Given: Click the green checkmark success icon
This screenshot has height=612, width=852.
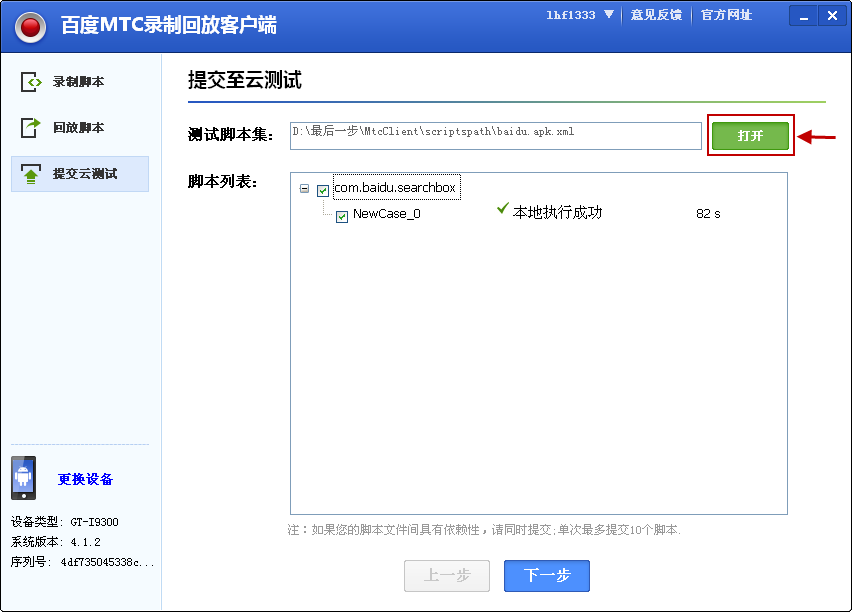Looking at the screenshot, I should click(x=503, y=208).
